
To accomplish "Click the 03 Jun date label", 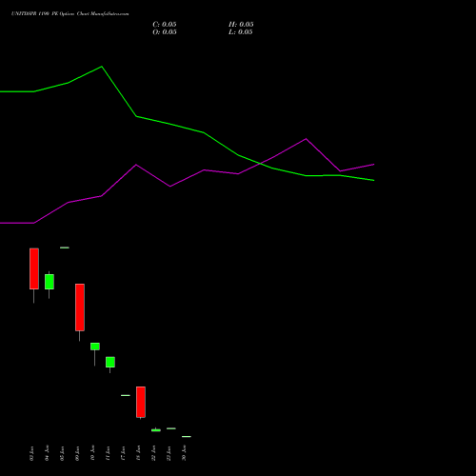I will tap(31, 453).
